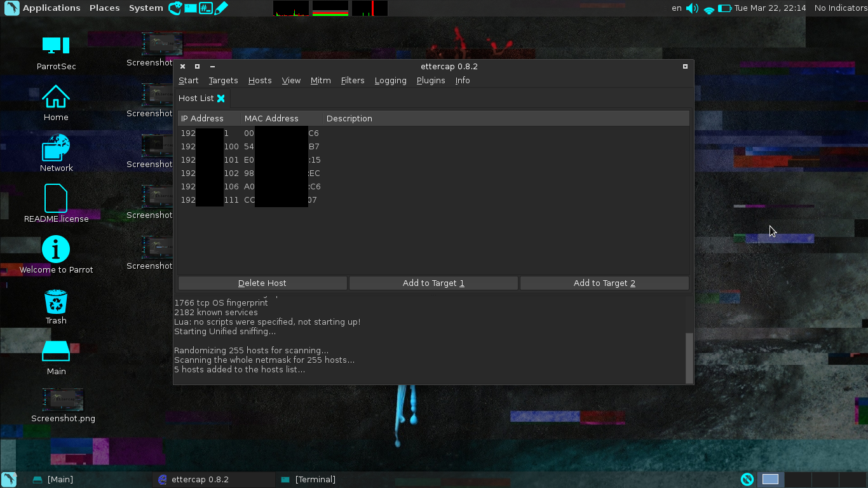The height and width of the screenshot is (488, 868).
Task: Open the Plugins menu
Action: (431, 81)
